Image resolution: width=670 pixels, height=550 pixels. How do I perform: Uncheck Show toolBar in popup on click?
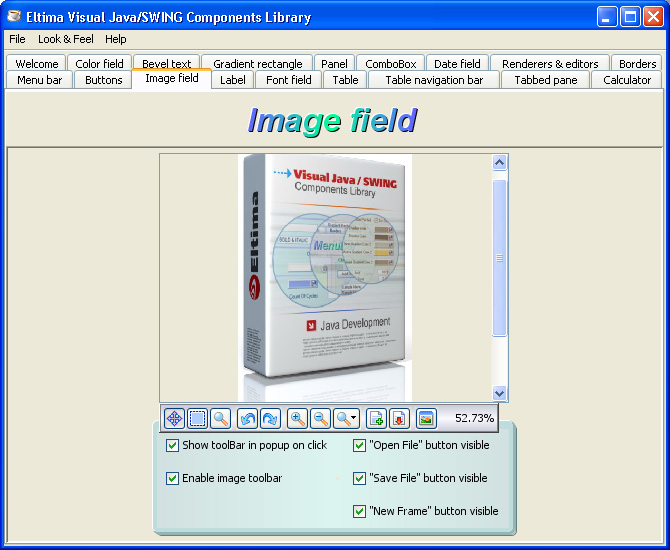pyautogui.click(x=172, y=445)
